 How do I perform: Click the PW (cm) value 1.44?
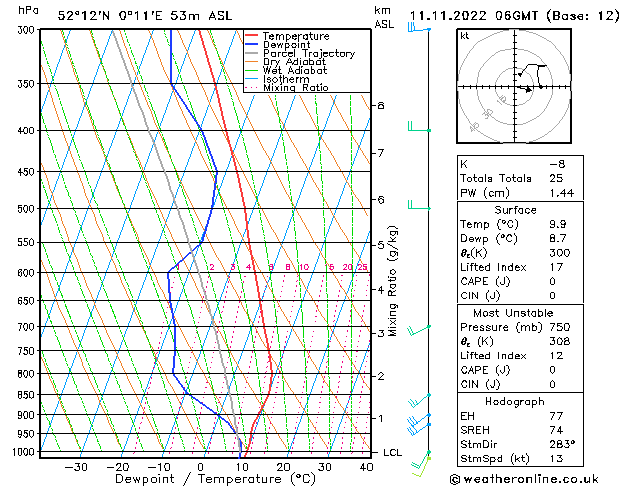click(x=562, y=193)
